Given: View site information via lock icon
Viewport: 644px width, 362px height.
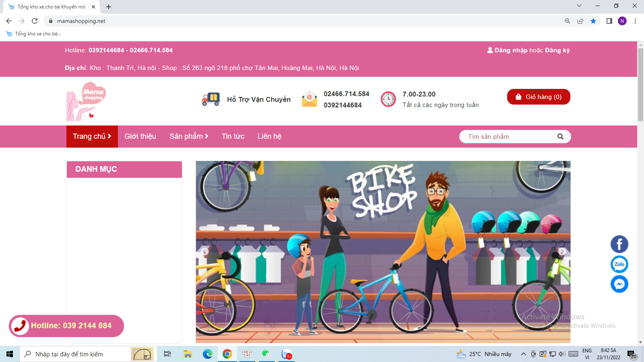Looking at the screenshot, I should coord(51,21).
